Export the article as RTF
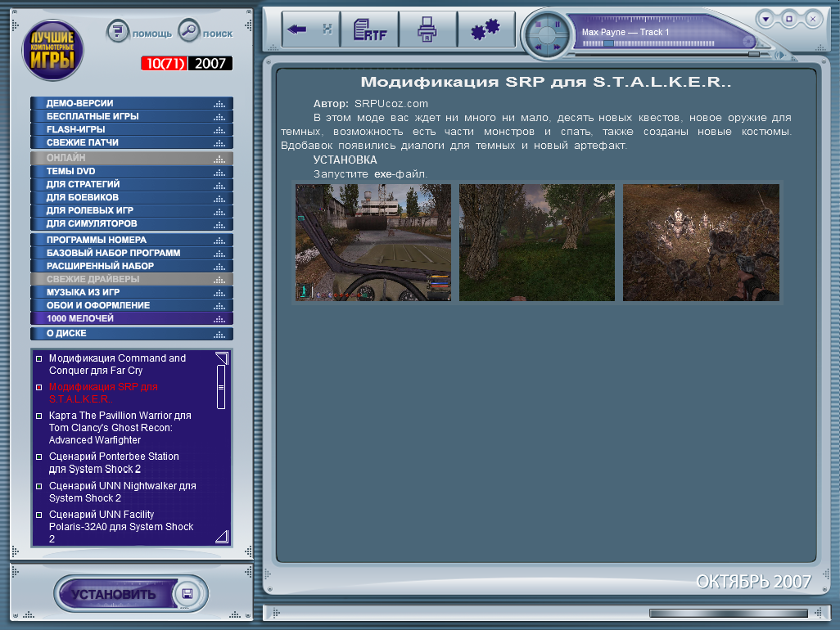The image size is (840, 630). (369, 29)
